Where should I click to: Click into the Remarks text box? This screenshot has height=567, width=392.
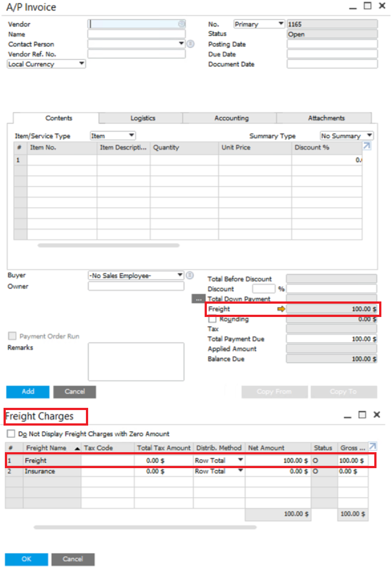136,361
